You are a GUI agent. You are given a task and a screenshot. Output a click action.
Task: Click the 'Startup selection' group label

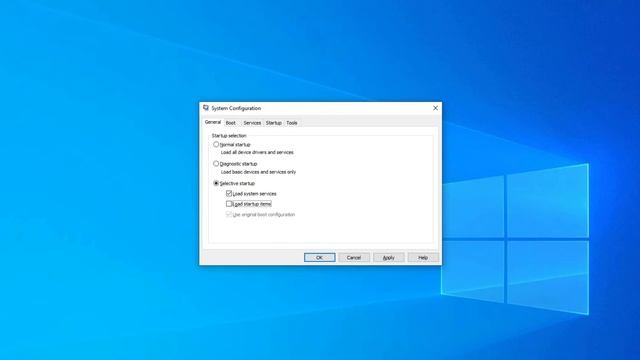pos(229,136)
